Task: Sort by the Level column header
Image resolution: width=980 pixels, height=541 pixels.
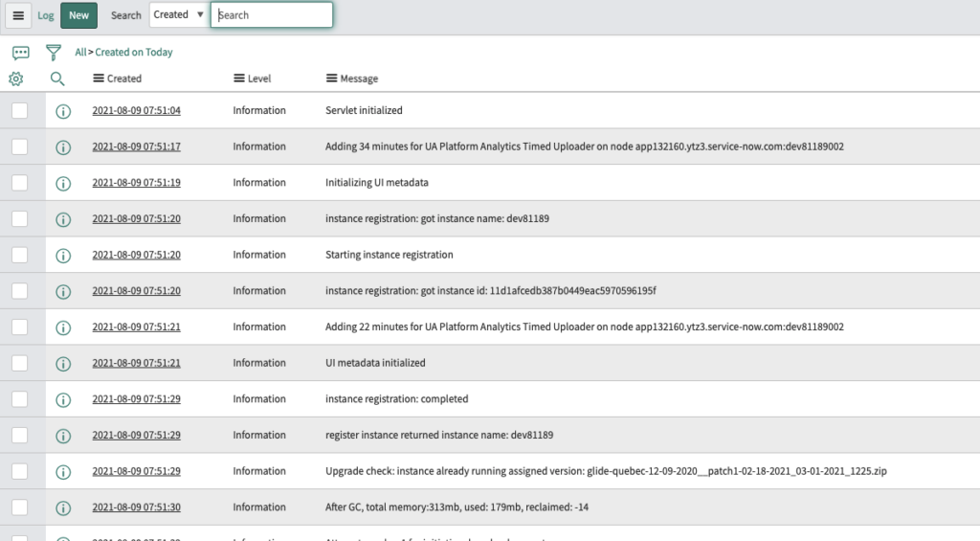Action: tap(259, 79)
